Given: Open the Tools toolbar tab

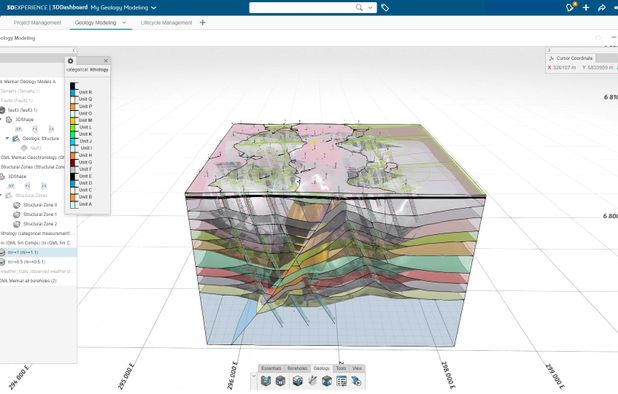Looking at the screenshot, I should [341, 368].
